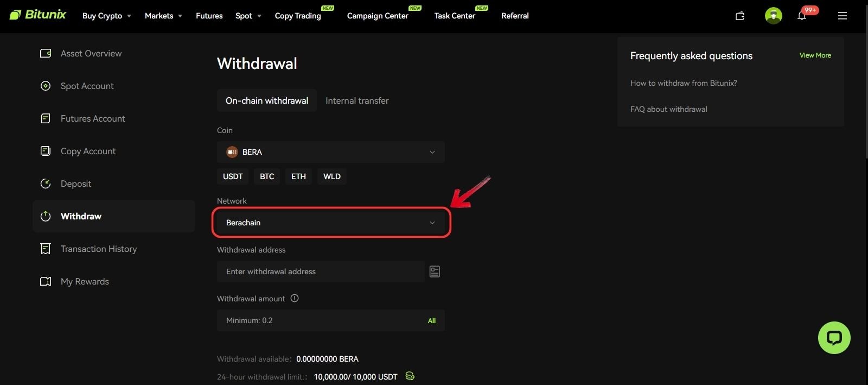Expand the Spot menu

248,16
